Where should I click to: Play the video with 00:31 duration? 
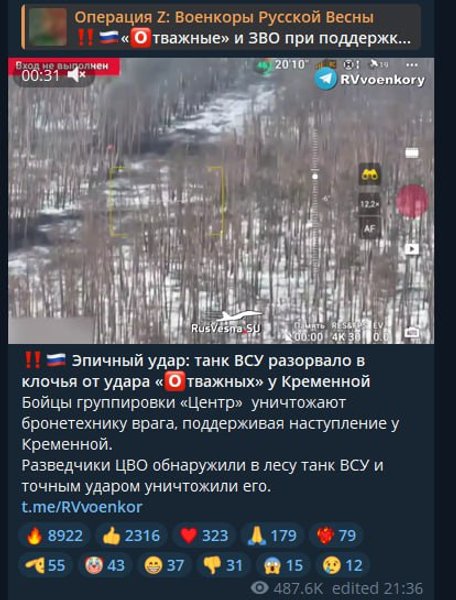[x=221, y=201]
